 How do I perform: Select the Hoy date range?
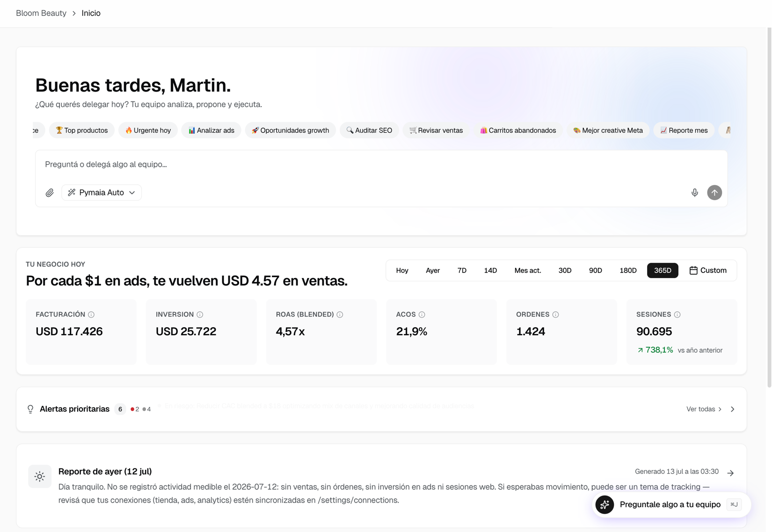click(402, 270)
